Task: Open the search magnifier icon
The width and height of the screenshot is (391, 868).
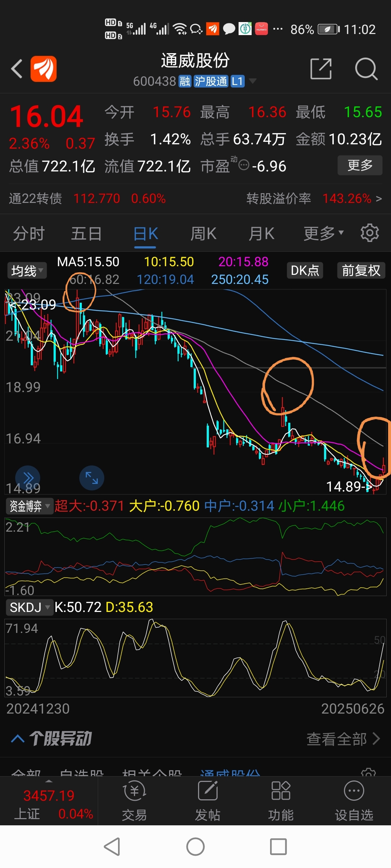Action: tap(366, 68)
